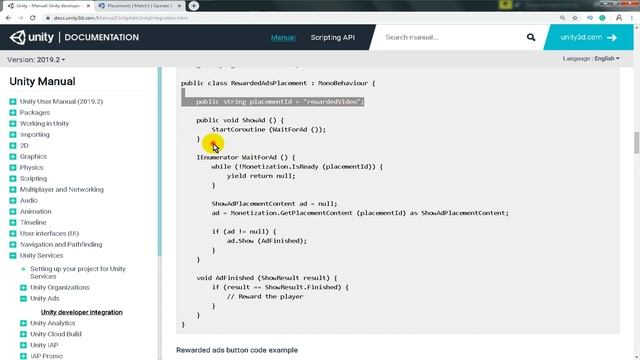This screenshot has height=360, width=640.
Task: Open the Unity Services link
Action: [x=41, y=256]
